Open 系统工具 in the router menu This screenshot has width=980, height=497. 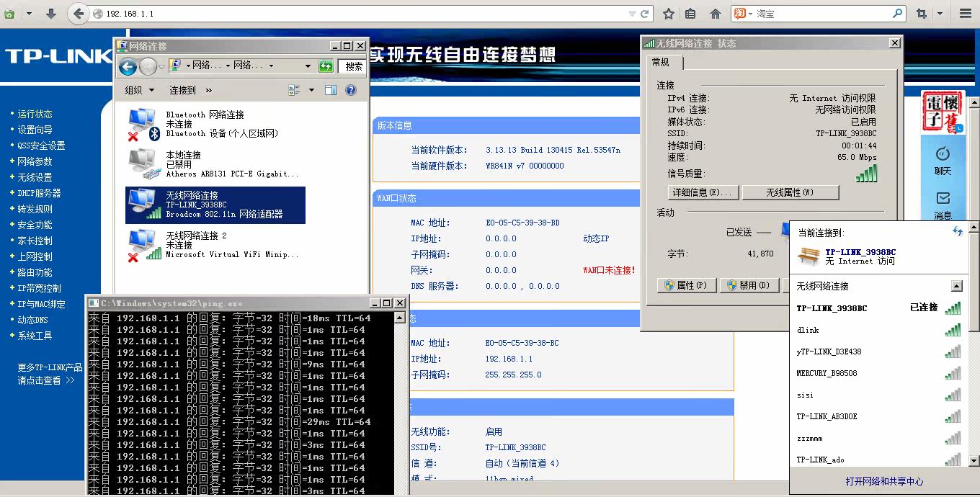35,336
